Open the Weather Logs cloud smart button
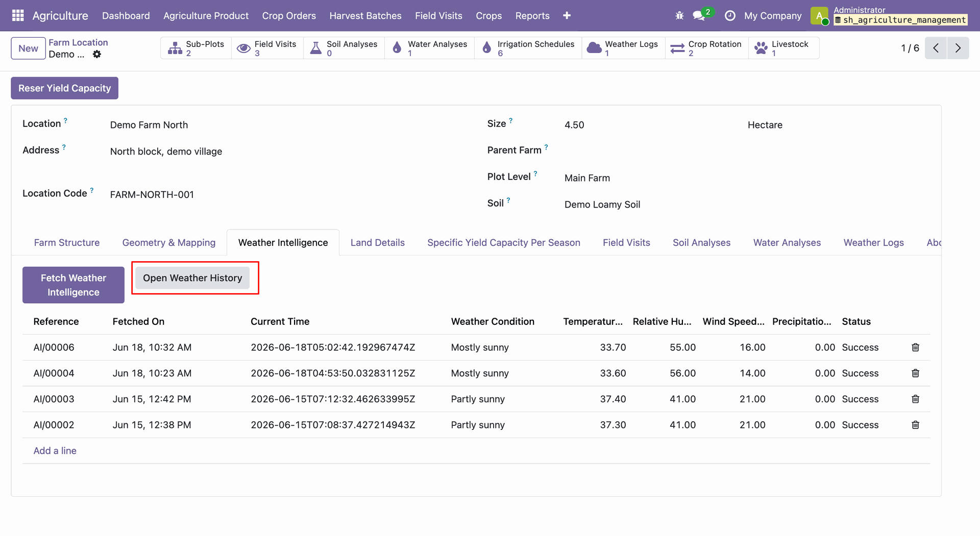 623,48
